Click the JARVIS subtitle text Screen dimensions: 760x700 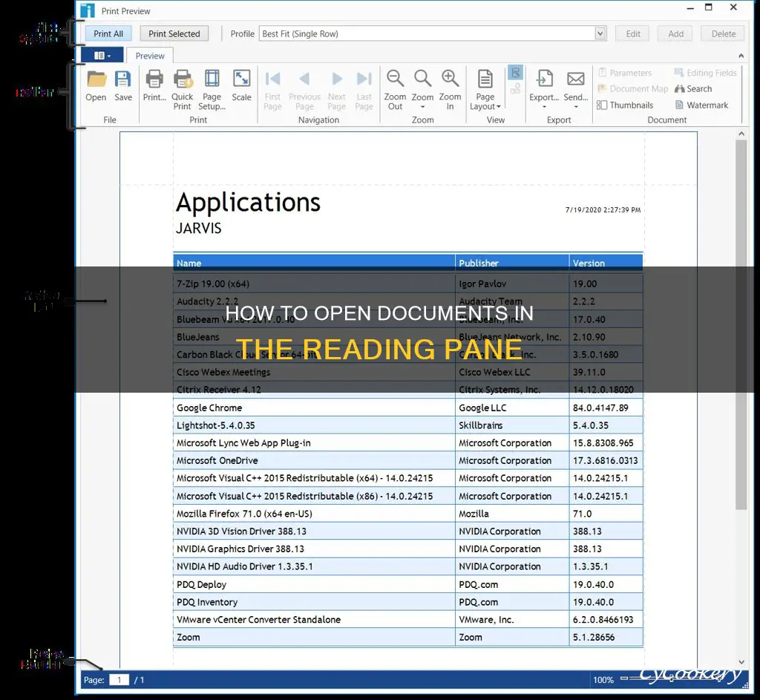coord(199,229)
